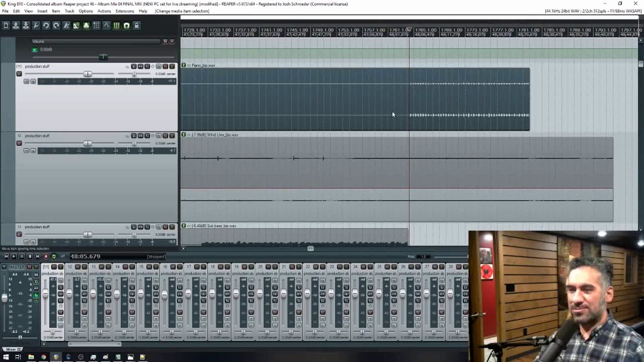Click the Redo arrow icon
Screen dimensions: 644x362
[x=56, y=26]
